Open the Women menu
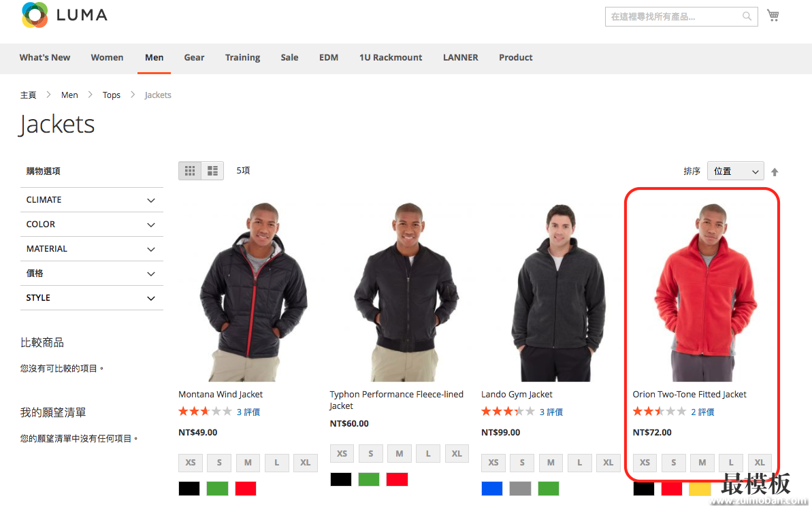This screenshot has height=509, width=812. coord(107,57)
